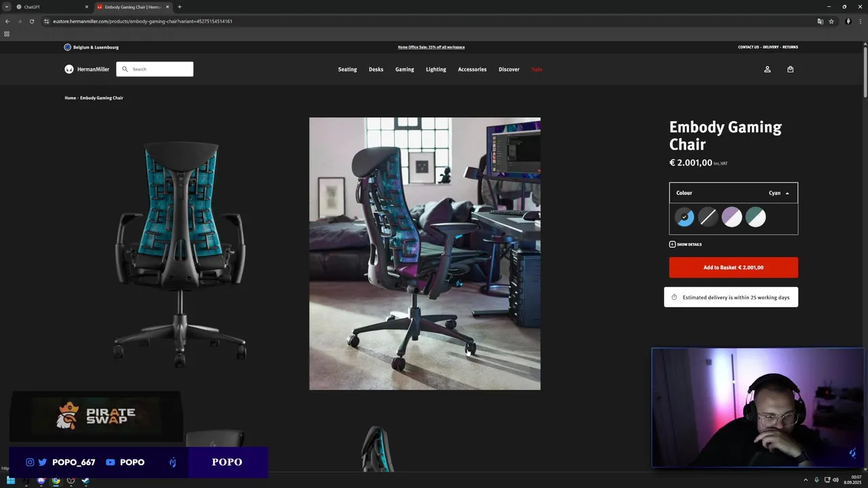This screenshot has width=868, height=488.
Task: Click the browser address bar URL
Action: 142,21
